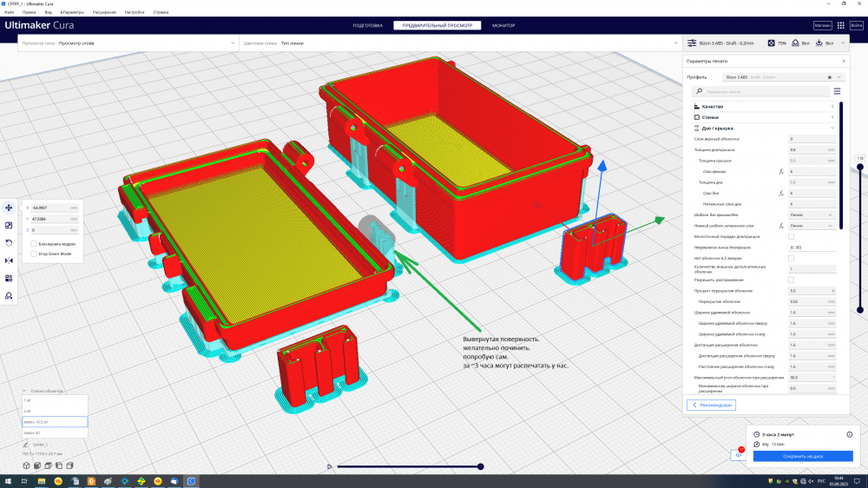The width and height of the screenshot is (868, 488).
Task: Choose the Mirror tool
Action: tap(9, 260)
